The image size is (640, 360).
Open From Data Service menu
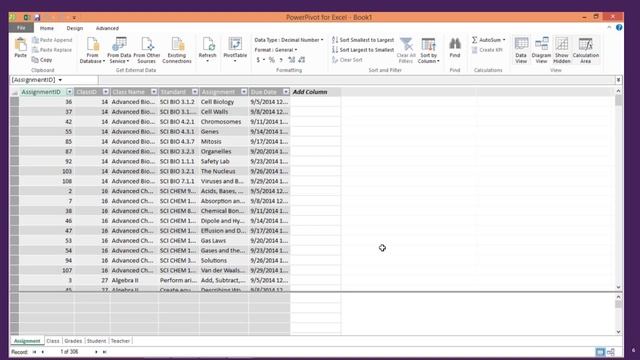(x=119, y=50)
